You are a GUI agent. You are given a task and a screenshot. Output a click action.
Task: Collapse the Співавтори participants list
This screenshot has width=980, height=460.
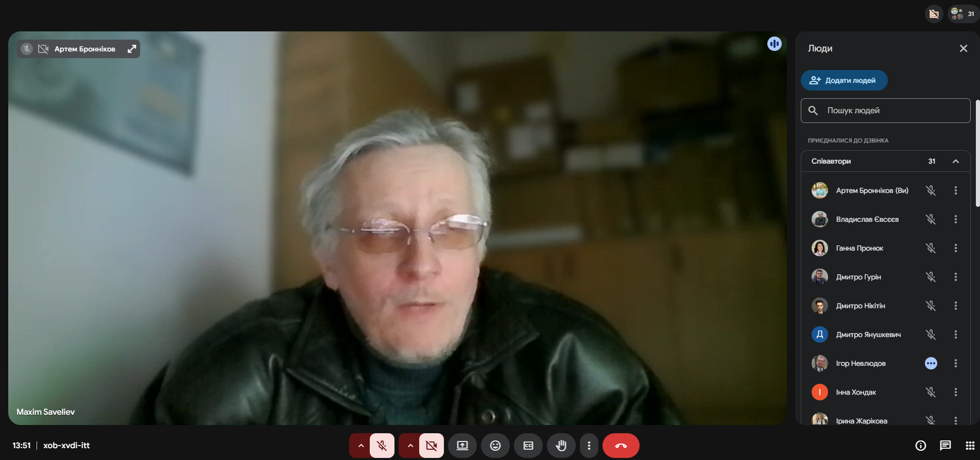[x=955, y=161]
